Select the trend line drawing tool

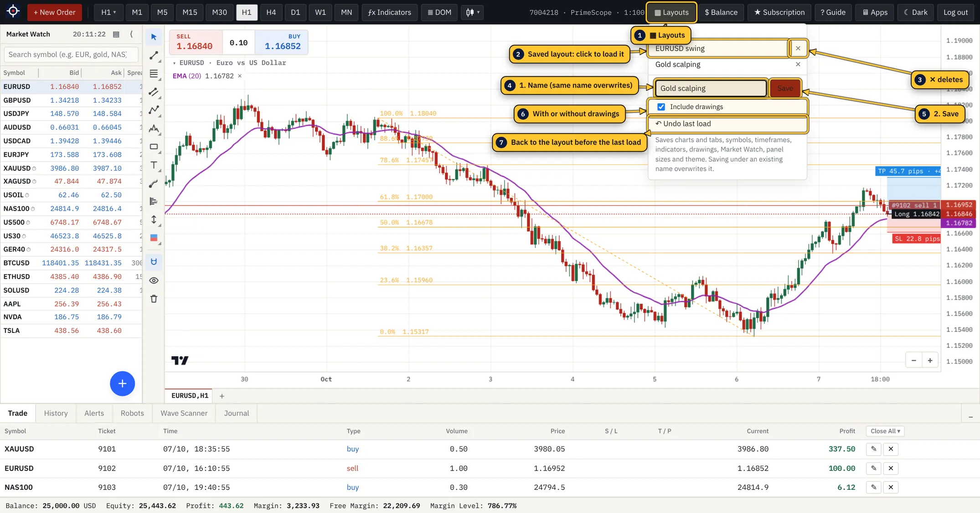154,55
